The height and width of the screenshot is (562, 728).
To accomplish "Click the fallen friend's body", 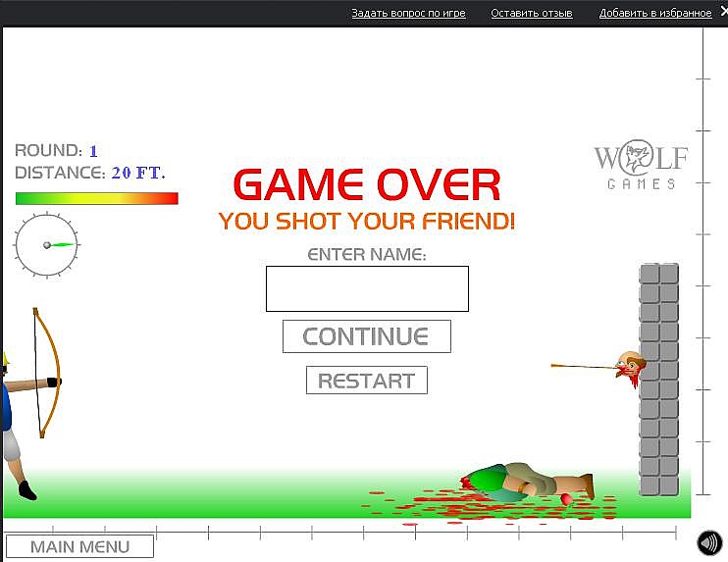I will [x=527, y=483].
